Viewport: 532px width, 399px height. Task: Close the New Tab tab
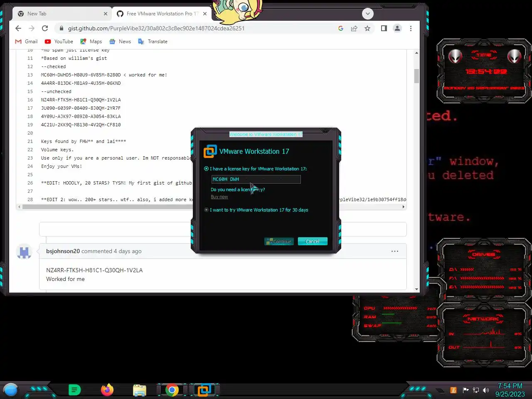[105, 14]
